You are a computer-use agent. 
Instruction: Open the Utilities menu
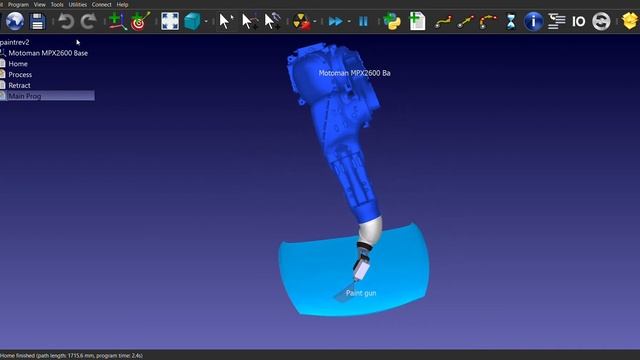pos(78,4)
